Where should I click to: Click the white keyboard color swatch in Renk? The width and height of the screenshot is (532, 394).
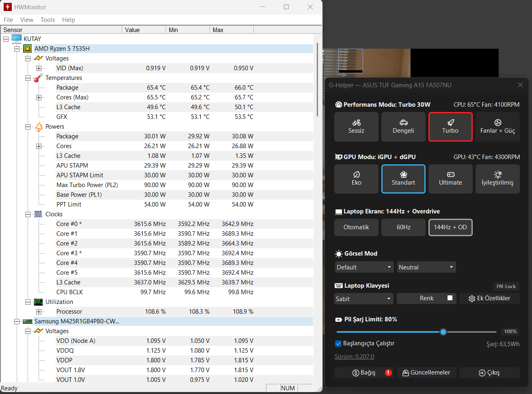click(450, 298)
